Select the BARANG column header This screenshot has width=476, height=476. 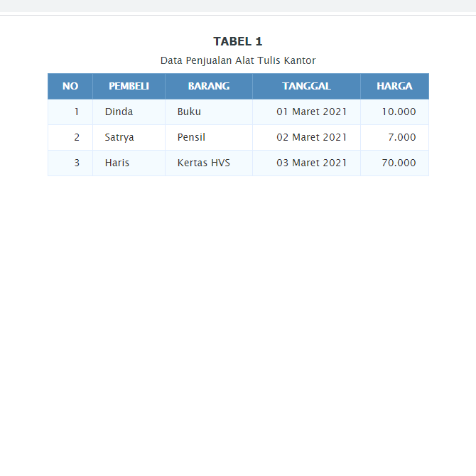click(209, 86)
